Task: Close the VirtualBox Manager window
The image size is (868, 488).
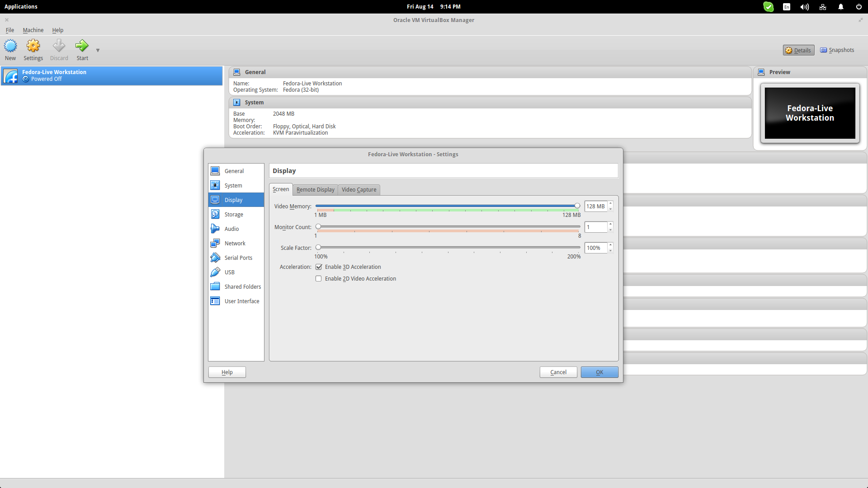Action: point(7,20)
